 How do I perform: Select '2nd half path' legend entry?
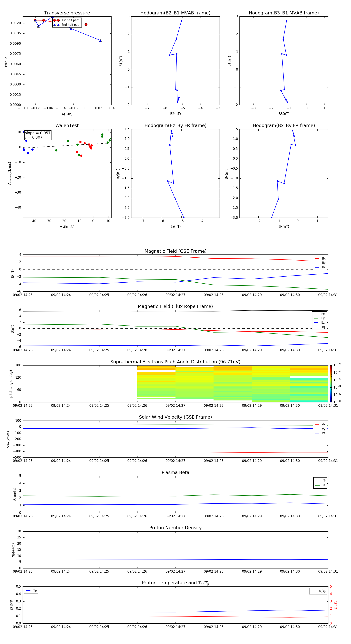(67, 25)
